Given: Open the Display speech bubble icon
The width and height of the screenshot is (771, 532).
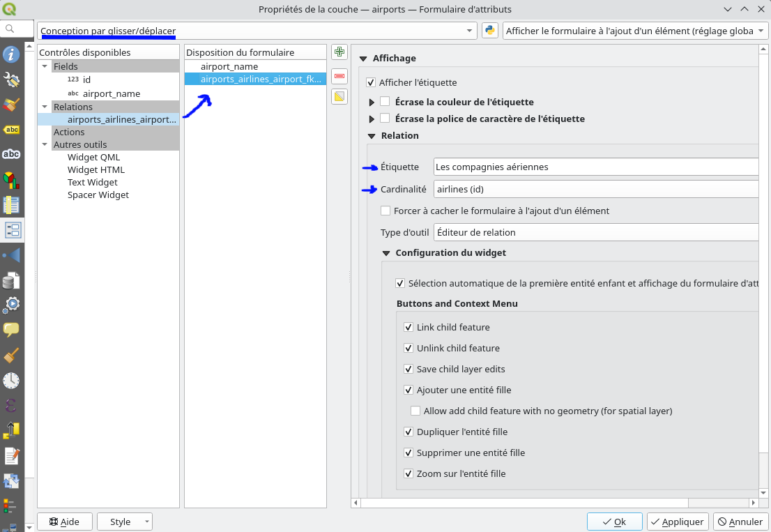Looking at the screenshot, I should [11, 330].
